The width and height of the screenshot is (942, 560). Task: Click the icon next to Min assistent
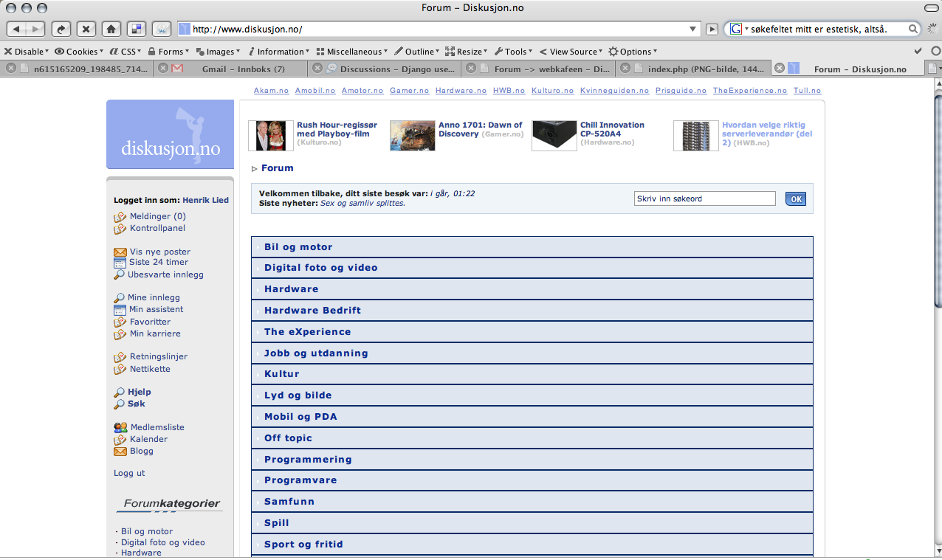click(x=120, y=310)
